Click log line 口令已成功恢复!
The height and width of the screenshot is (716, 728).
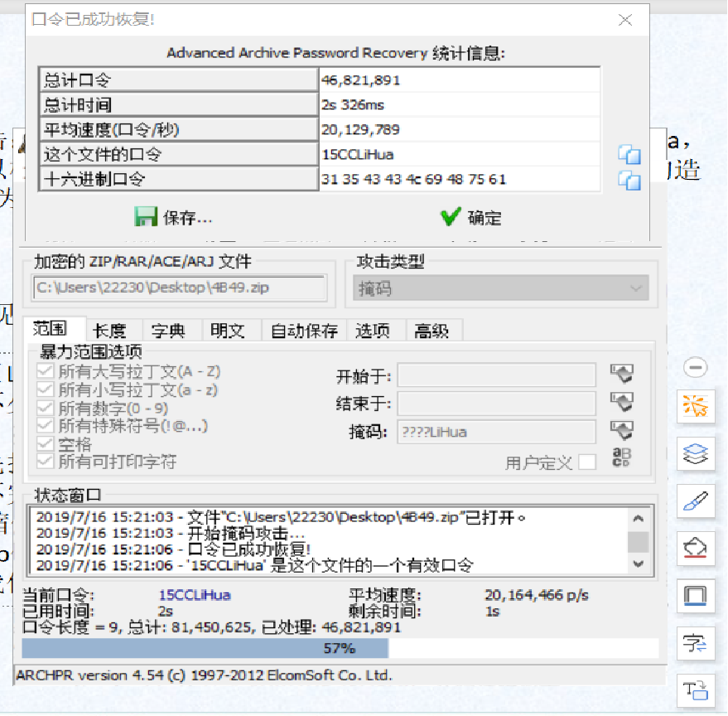click(x=173, y=549)
